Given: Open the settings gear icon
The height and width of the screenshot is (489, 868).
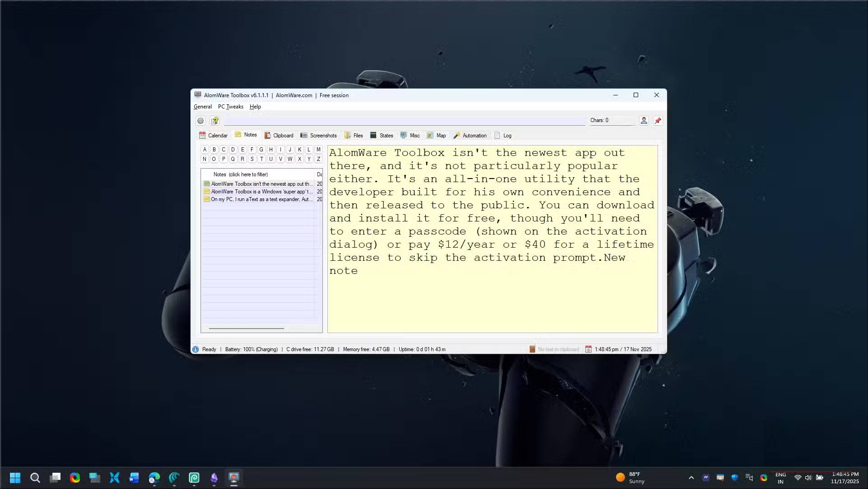Looking at the screenshot, I should [201, 121].
